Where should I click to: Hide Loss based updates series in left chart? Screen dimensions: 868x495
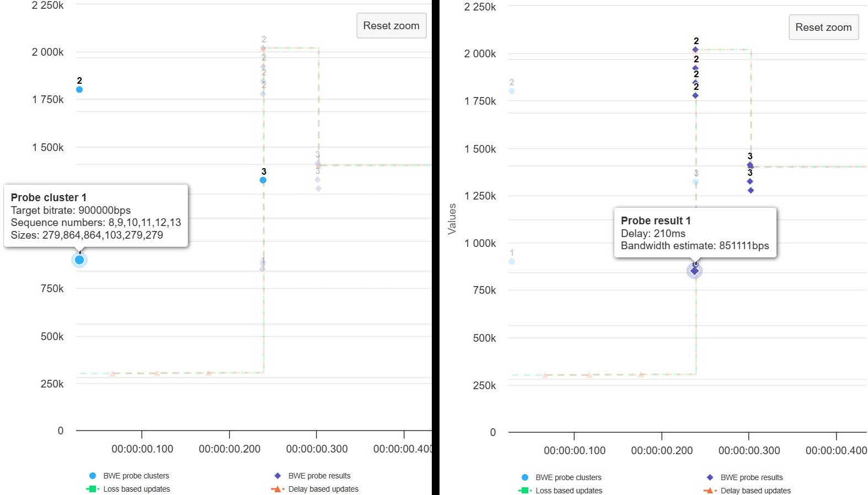point(136,489)
